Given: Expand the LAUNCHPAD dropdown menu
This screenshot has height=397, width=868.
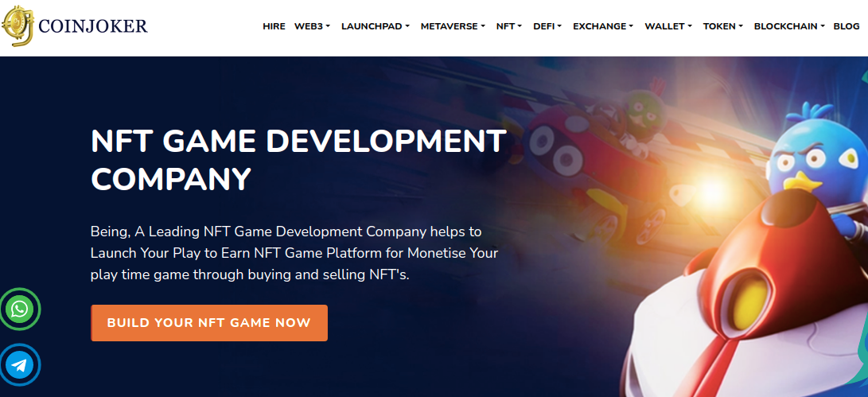Looking at the screenshot, I should coord(376,26).
